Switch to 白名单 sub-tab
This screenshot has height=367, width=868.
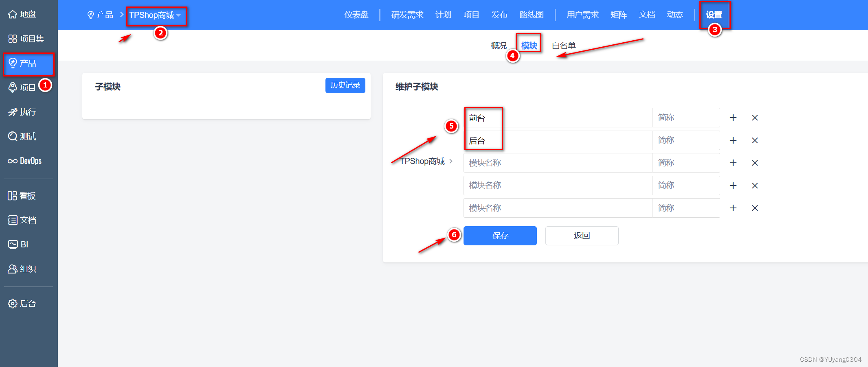coord(564,46)
